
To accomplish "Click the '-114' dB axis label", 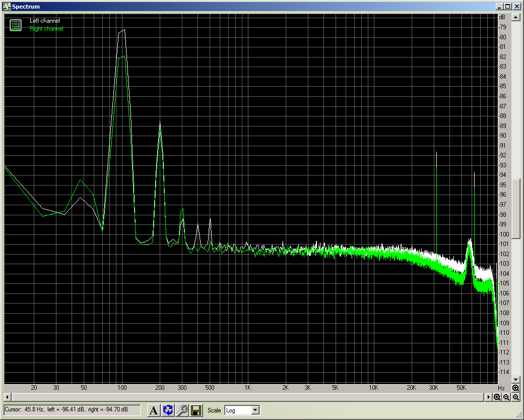I will (504, 372).
